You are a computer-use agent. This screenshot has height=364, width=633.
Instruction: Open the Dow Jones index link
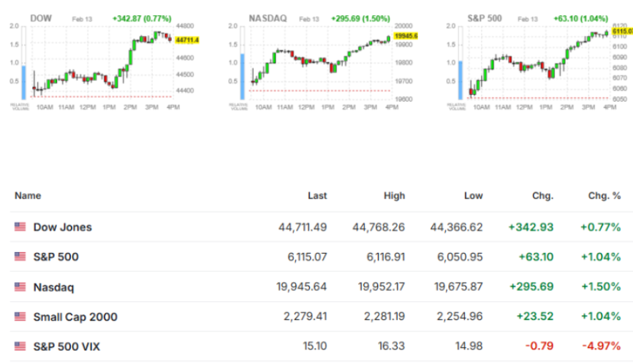[x=63, y=227]
